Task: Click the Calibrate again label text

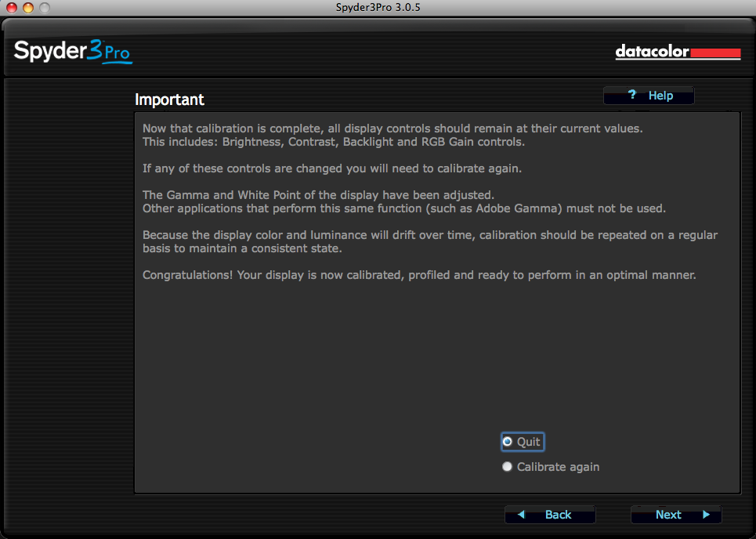Action: tap(558, 467)
